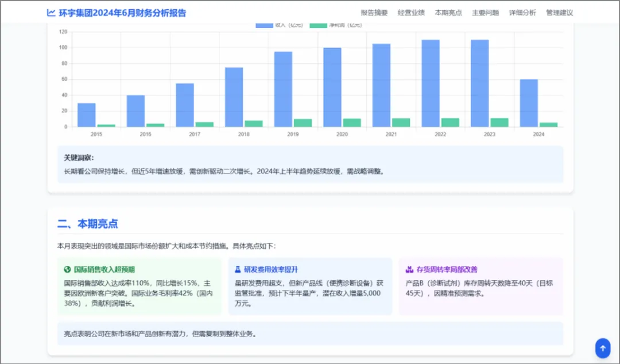Image resolution: width=620 pixels, height=364 pixels.
Task: Open the 主要问题 section from the navigation
Action: pos(485,12)
